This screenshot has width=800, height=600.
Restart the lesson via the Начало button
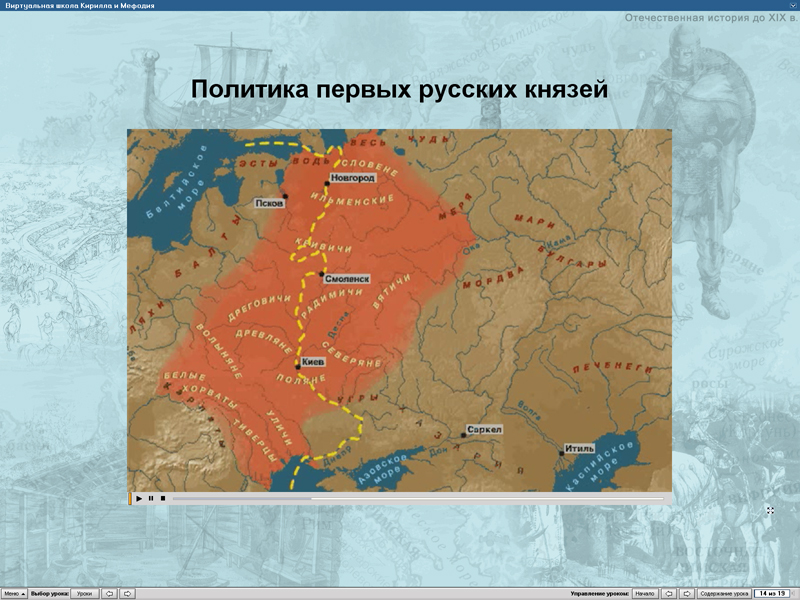click(647, 592)
